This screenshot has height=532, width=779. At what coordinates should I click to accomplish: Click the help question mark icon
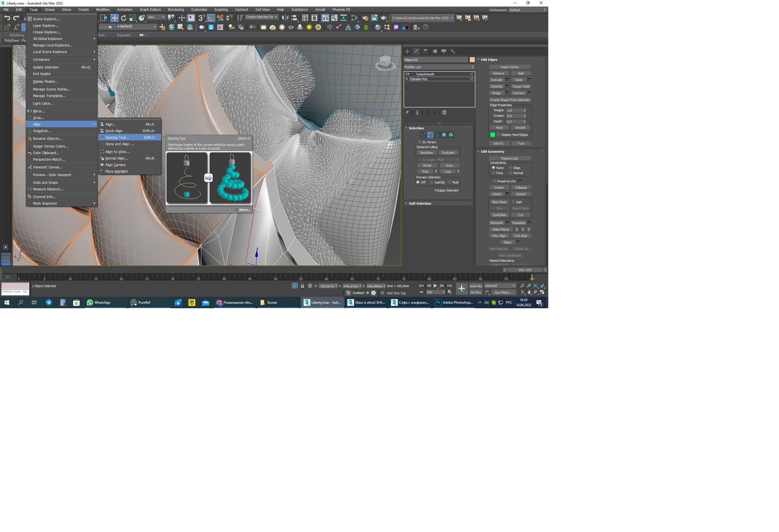(x=426, y=27)
